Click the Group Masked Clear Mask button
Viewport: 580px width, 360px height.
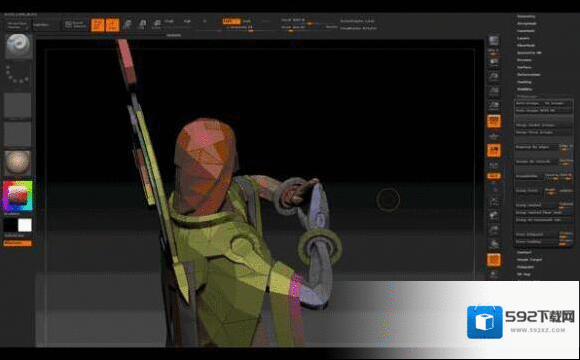point(539,212)
